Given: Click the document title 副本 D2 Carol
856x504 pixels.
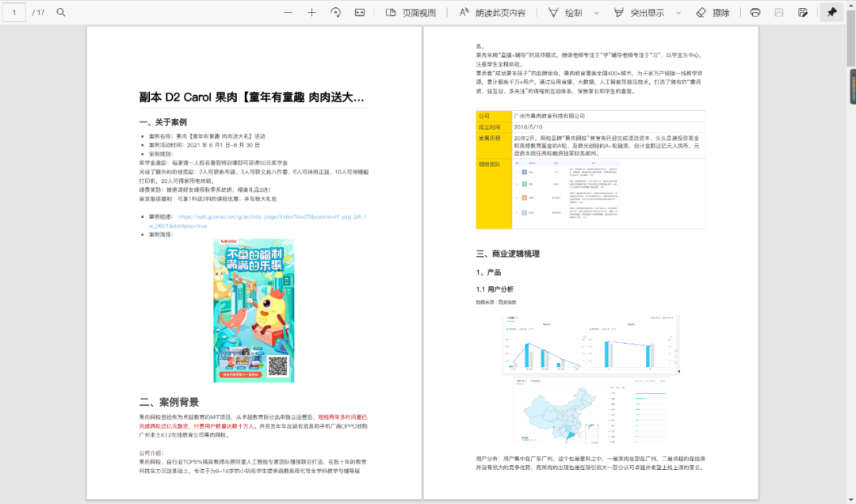Looking at the screenshot, I should pyautogui.click(x=252, y=97).
